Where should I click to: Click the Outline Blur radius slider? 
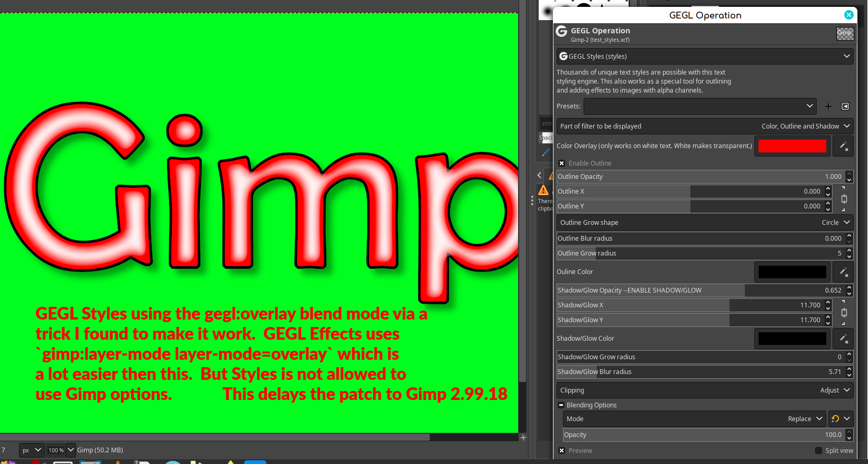[701, 239]
